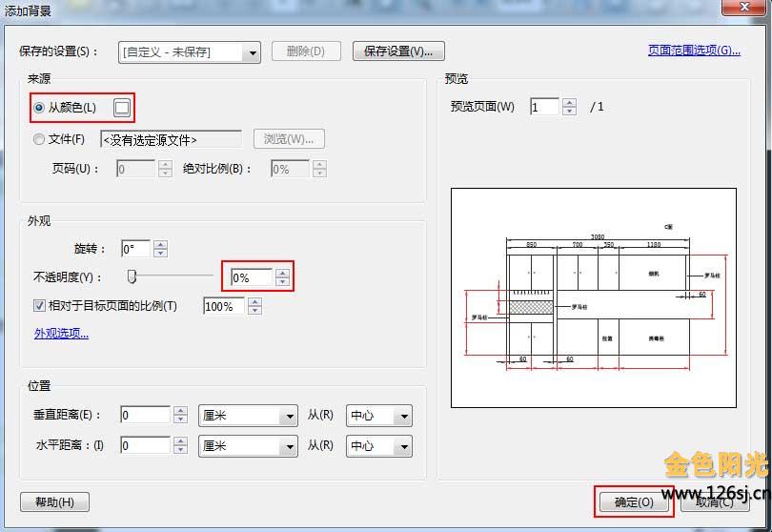
Task: Select the 从颜色(L) radio button
Action: (39, 108)
